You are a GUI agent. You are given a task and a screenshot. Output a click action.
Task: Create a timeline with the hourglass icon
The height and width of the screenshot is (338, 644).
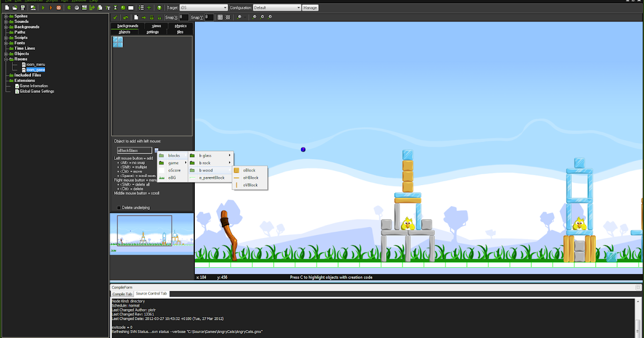tap(115, 8)
